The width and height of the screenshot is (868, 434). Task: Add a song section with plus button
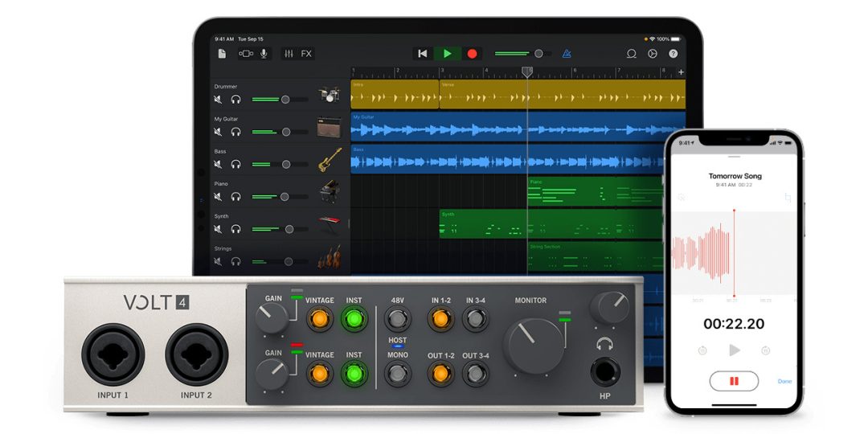point(681,72)
